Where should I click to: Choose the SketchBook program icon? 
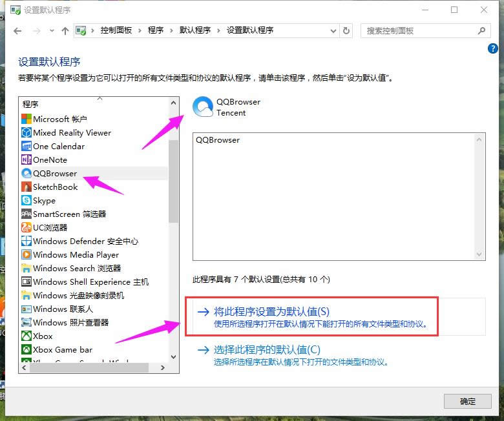[26, 187]
